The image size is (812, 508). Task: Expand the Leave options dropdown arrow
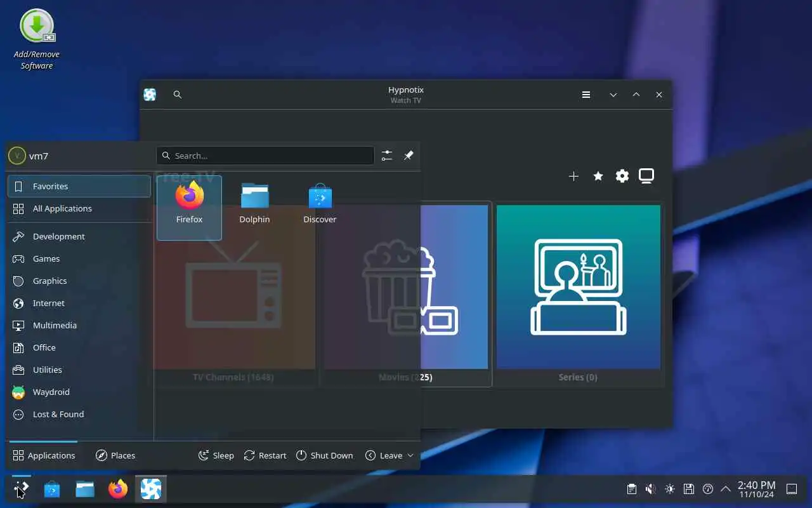(410, 455)
